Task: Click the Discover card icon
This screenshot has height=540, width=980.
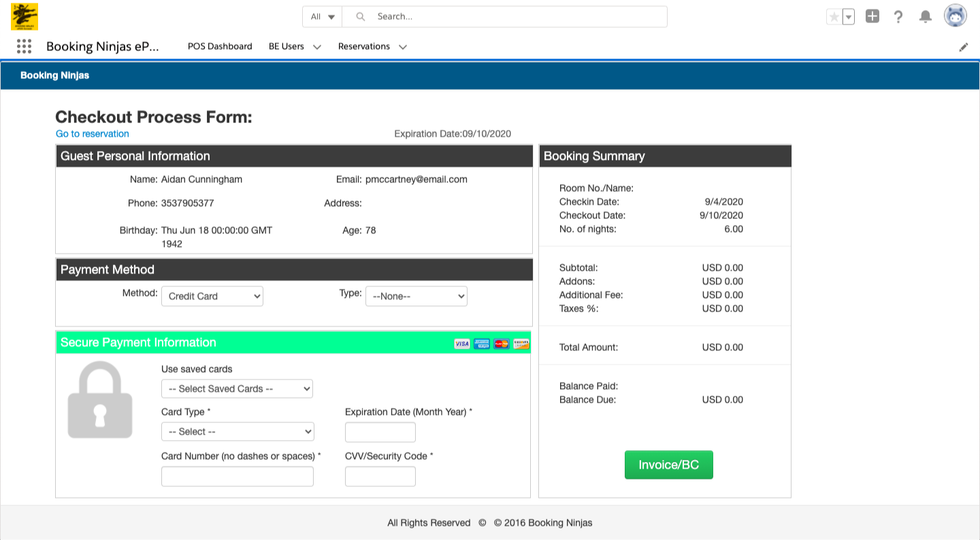Action: pyautogui.click(x=521, y=343)
